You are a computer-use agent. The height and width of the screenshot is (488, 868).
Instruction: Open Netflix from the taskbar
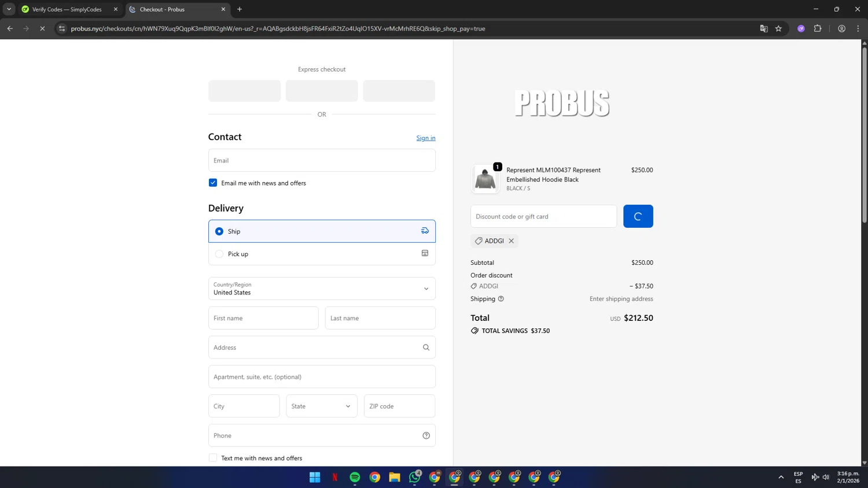[x=335, y=477]
